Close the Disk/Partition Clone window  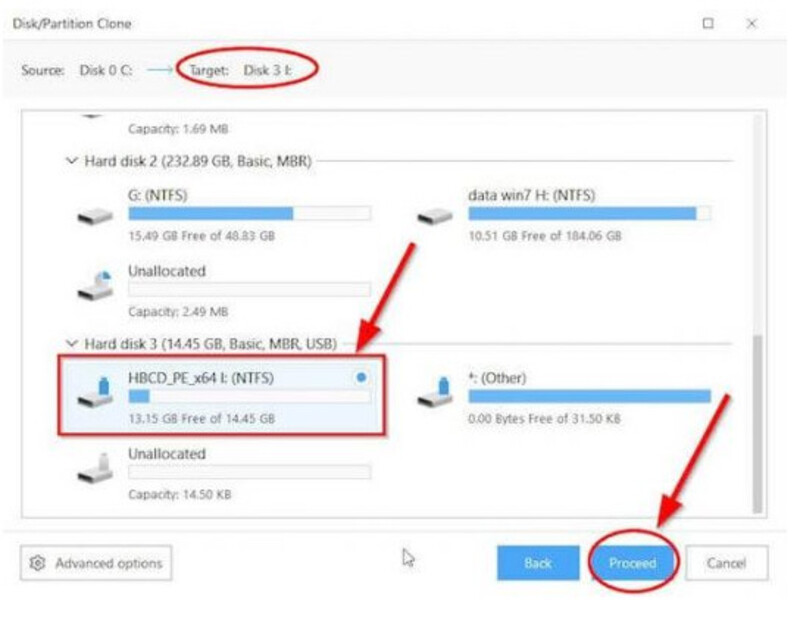click(x=752, y=23)
